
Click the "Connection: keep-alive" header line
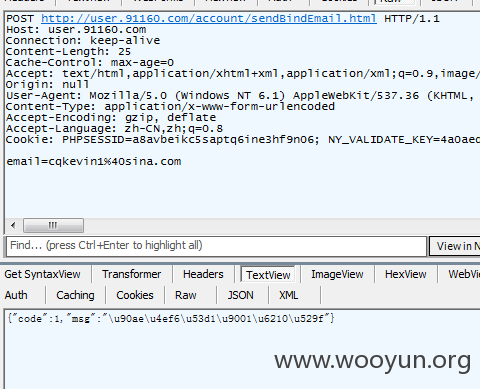click(x=83, y=41)
